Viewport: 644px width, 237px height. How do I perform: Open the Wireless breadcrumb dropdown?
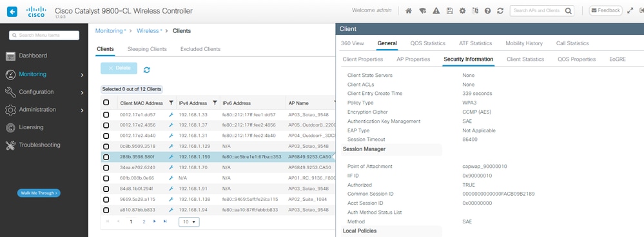point(149,31)
